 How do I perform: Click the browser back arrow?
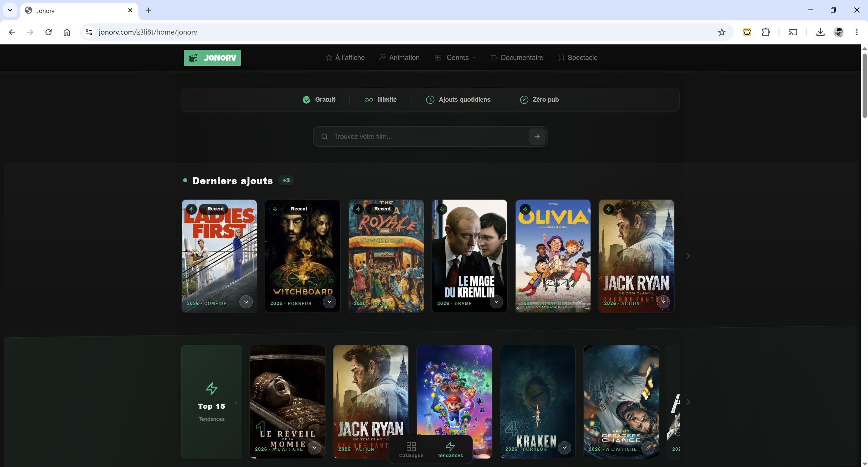[12, 32]
